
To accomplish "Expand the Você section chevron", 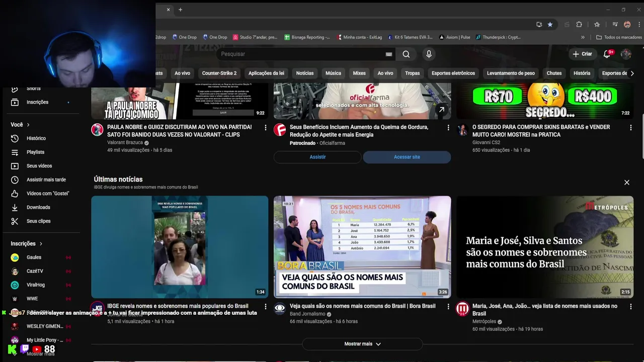I will tap(28, 125).
